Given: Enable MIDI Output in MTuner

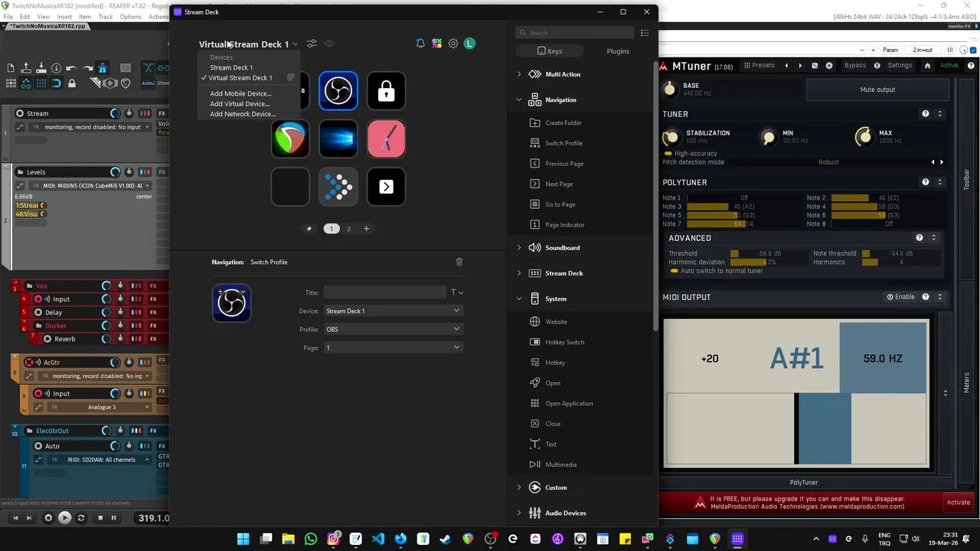Looking at the screenshot, I should coord(900,297).
